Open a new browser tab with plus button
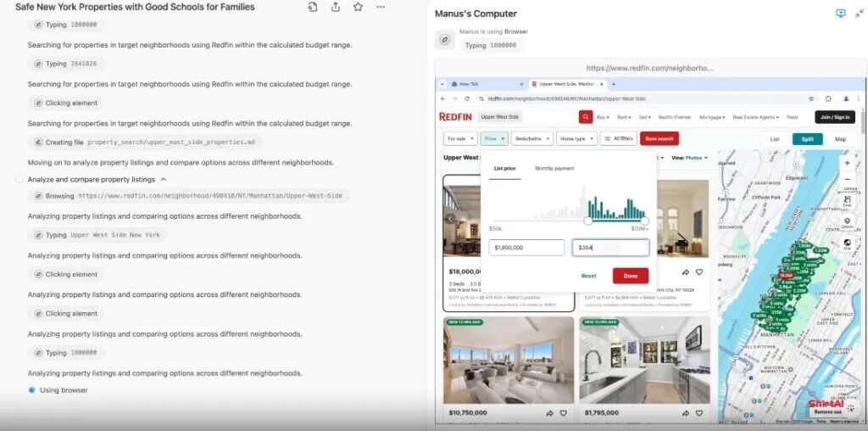This screenshot has height=431, width=868. [x=614, y=84]
